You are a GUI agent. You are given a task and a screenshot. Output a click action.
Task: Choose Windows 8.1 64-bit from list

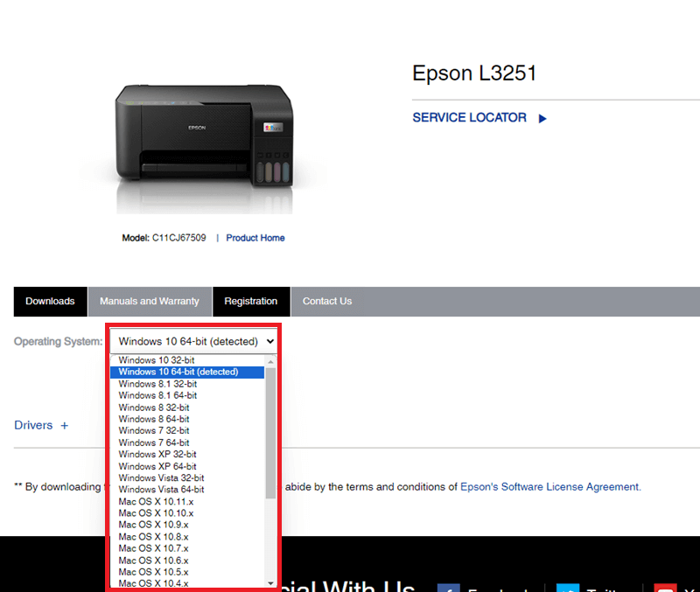(x=187, y=395)
